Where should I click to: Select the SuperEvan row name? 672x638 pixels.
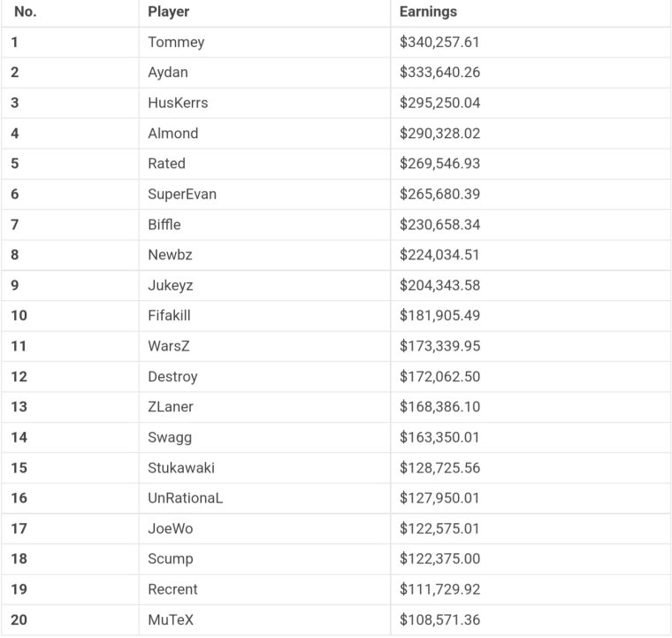(182, 194)
